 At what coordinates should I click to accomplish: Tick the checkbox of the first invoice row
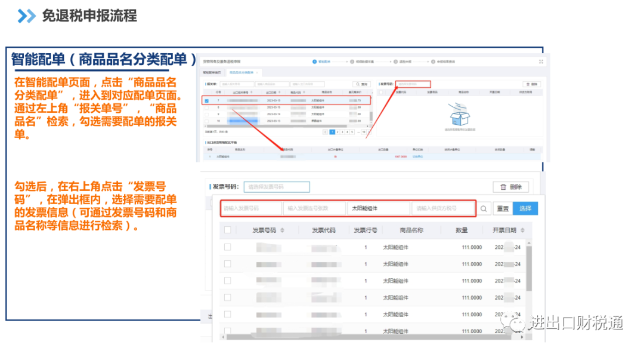tap(228, 247)
